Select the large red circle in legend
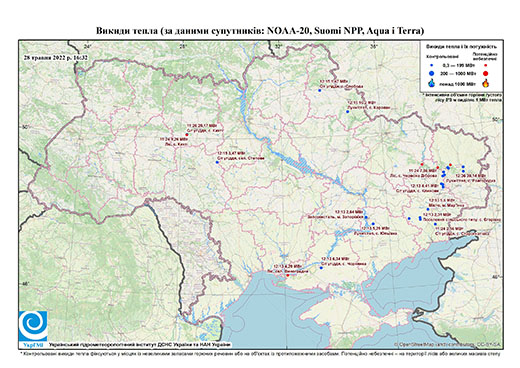Image resolution: width=520 pixels, height=368 pixels. click(486, 73)
